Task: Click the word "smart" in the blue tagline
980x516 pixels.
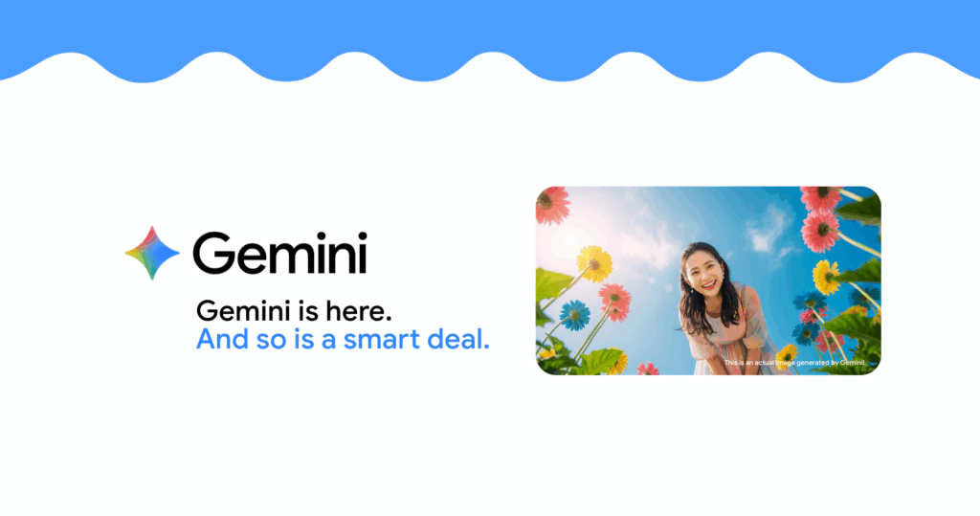Action: pos(381,339)
